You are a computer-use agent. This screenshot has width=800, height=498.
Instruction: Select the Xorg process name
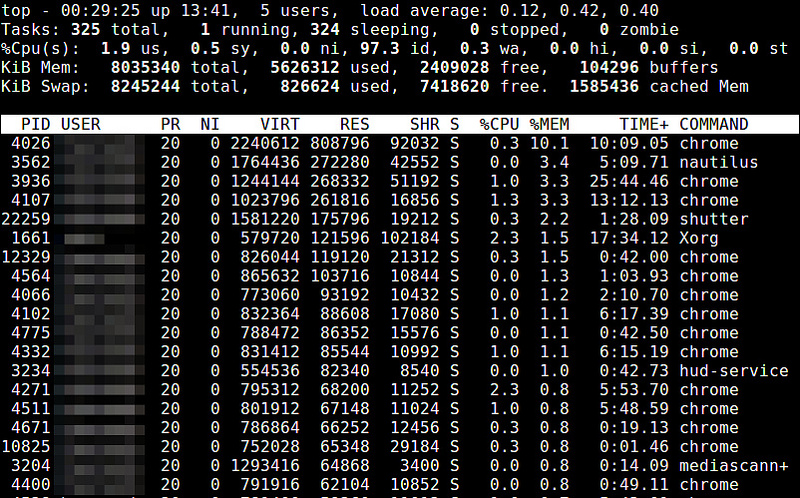tap(699, 238)
